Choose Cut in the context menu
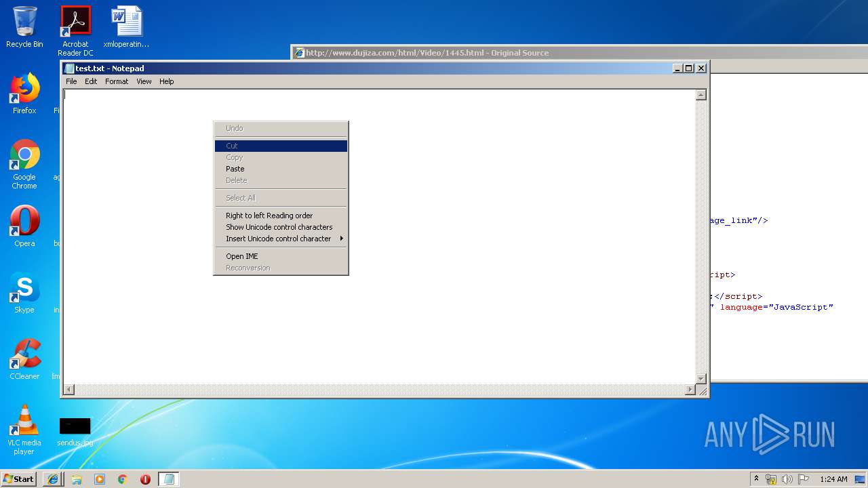The height and width of the screenshot is (488, 868). pyautogui.click(x=281, y=146)
